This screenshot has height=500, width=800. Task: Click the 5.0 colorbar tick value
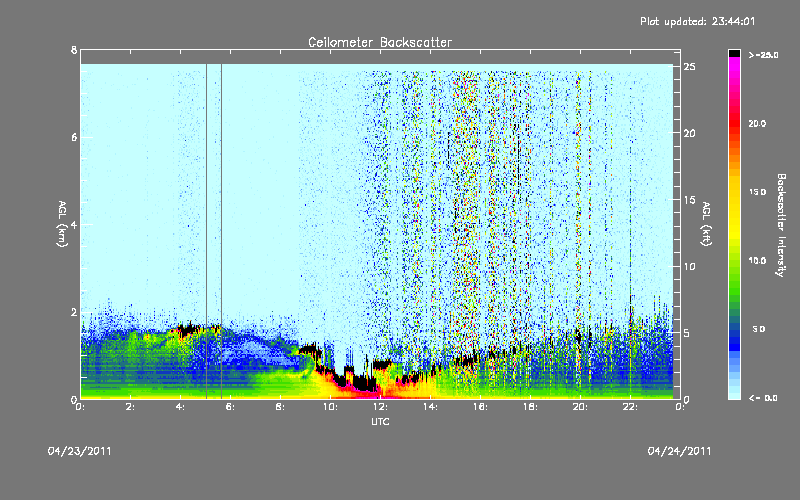[x=759, y=329]
